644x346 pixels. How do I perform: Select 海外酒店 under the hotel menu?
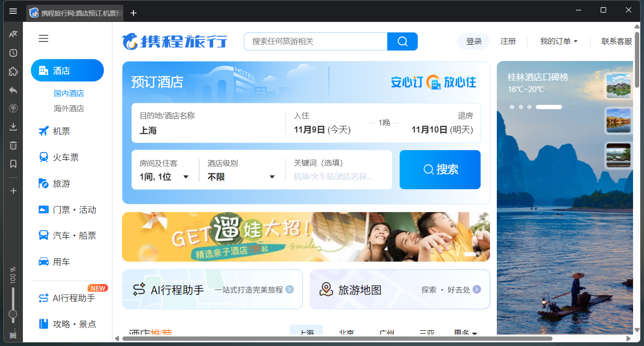pos(69,109)
